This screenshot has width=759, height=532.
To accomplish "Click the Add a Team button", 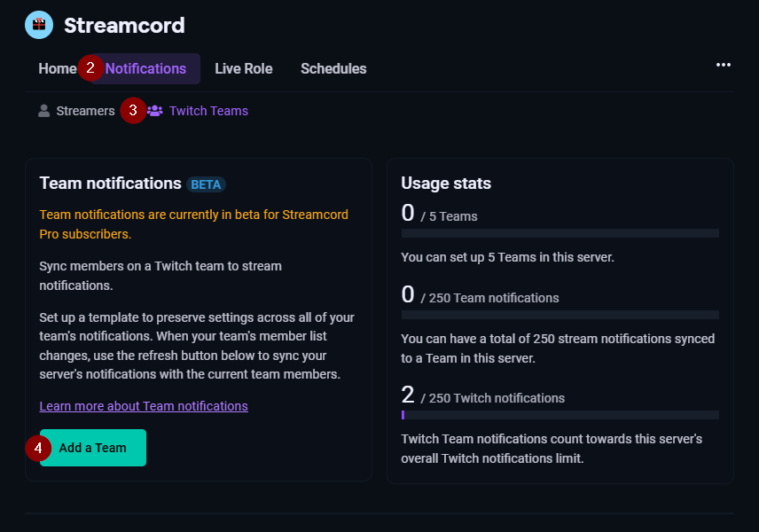I will [x=92, y=448].
